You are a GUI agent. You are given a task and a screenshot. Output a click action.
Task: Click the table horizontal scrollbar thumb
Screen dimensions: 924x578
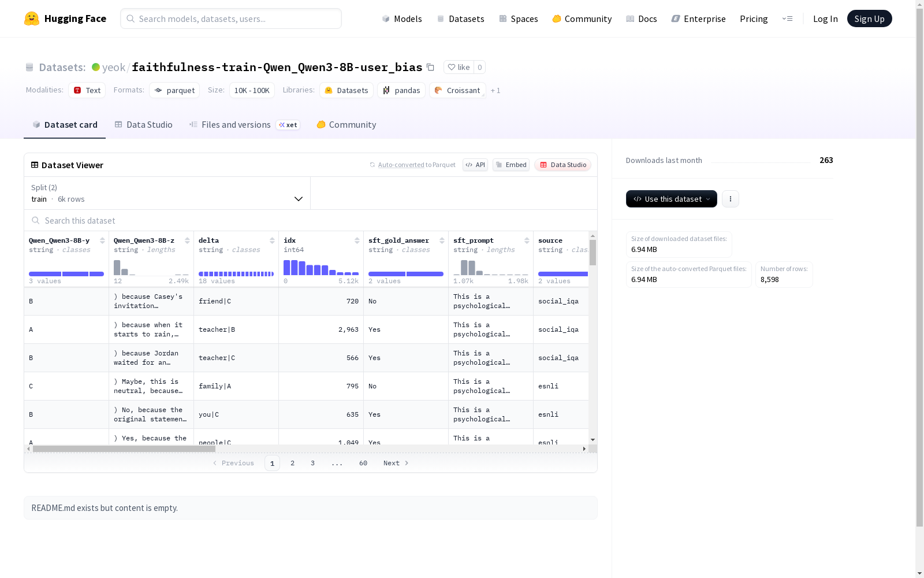[124, 449]
